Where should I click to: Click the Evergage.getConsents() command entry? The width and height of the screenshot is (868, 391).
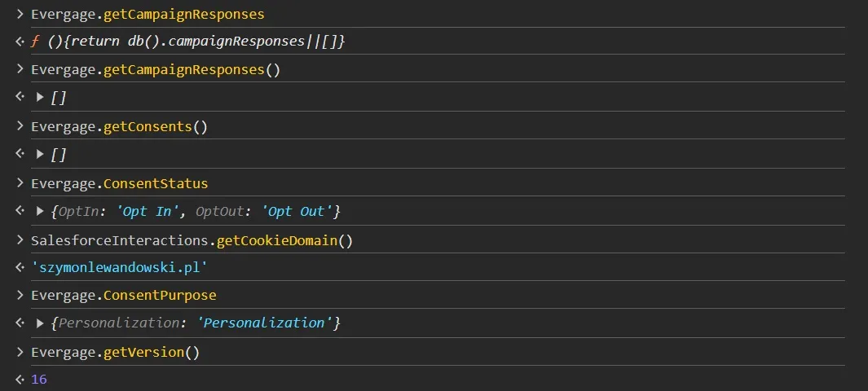[x=119, y=126]
